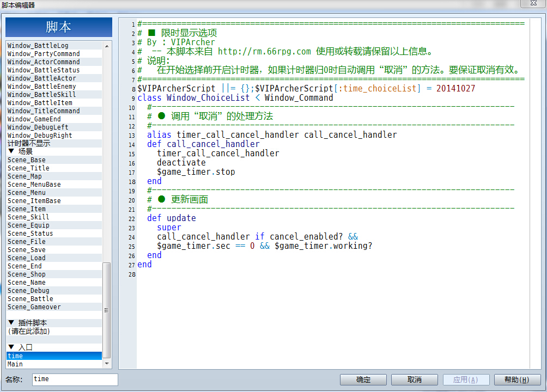The height and width of the screenshot is (392, 547).
Task: Choose Window_TitleCommand in the list
Action: tap(54, 111)
